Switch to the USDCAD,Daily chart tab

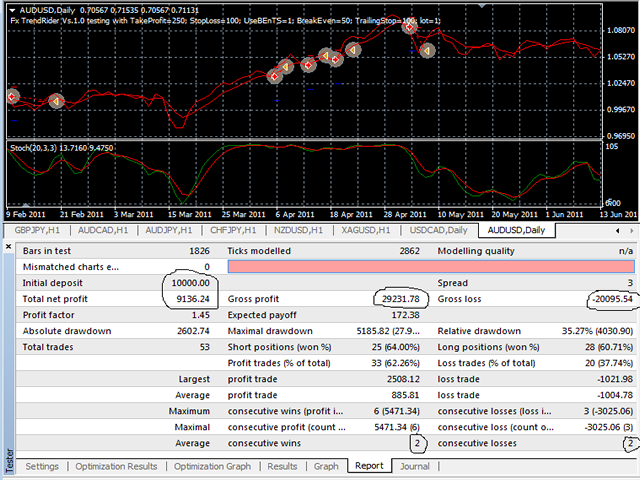(438, 230)
